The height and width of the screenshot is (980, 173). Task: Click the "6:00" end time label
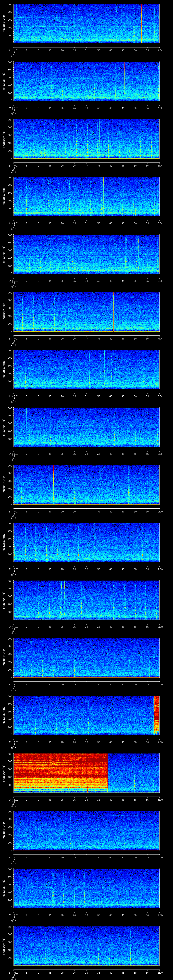[x=160, y=280]
